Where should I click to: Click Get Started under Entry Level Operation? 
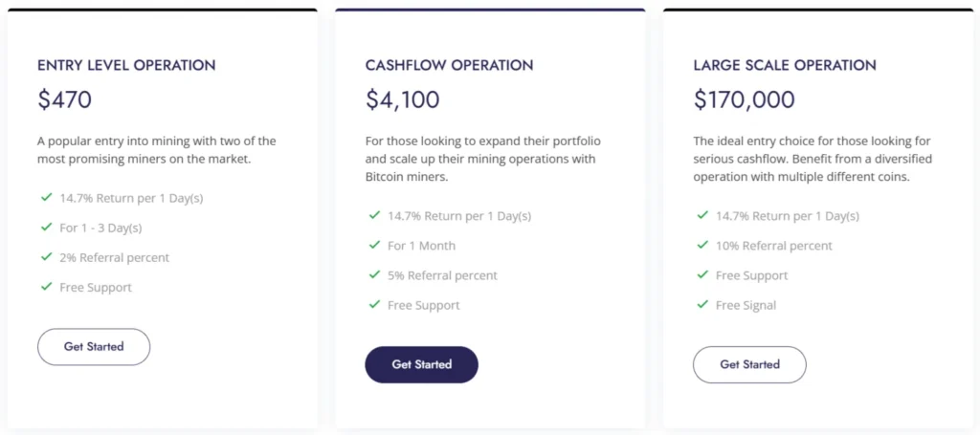pyautogui.click(x=94, y=347)
